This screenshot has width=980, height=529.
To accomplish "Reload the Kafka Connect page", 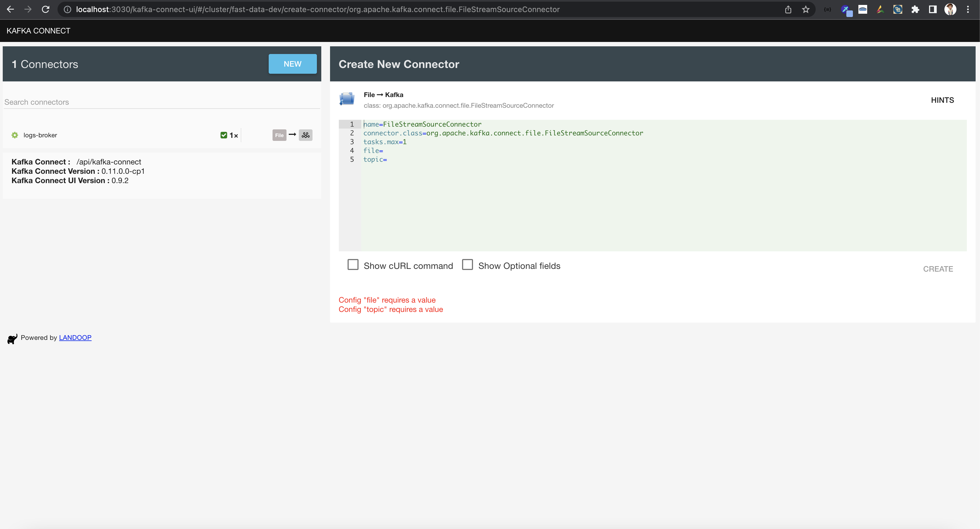I will (46, 10).
